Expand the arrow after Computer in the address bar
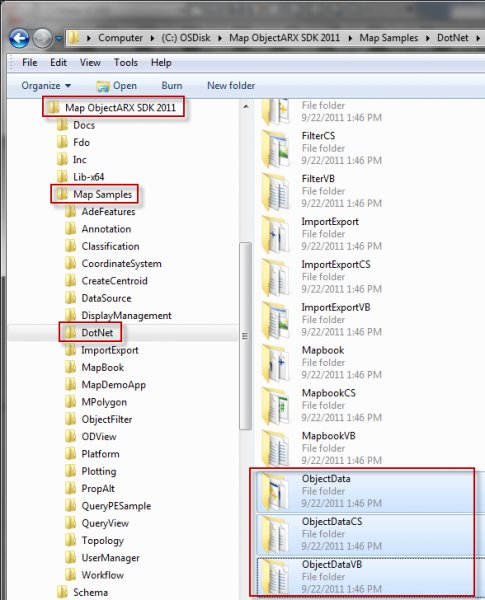Image resolution: width=485 pixels, height=600 pixels. [152, 38]
